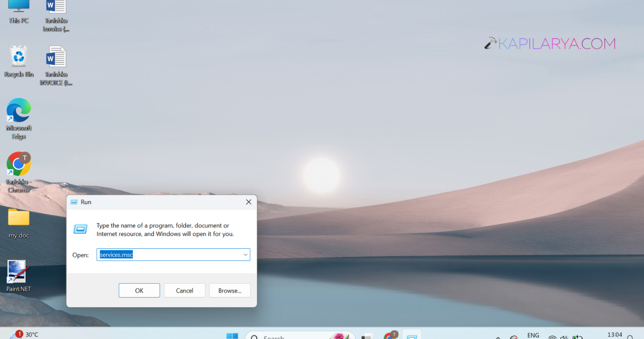Close the Run dialog
The image size is (644, 339).
point(249,202)
